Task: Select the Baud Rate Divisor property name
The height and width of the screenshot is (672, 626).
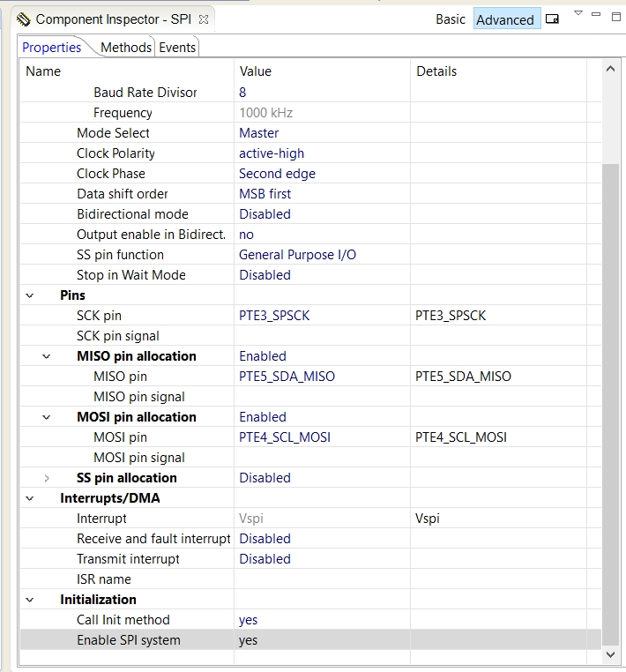Action: (x=145, y=92)
